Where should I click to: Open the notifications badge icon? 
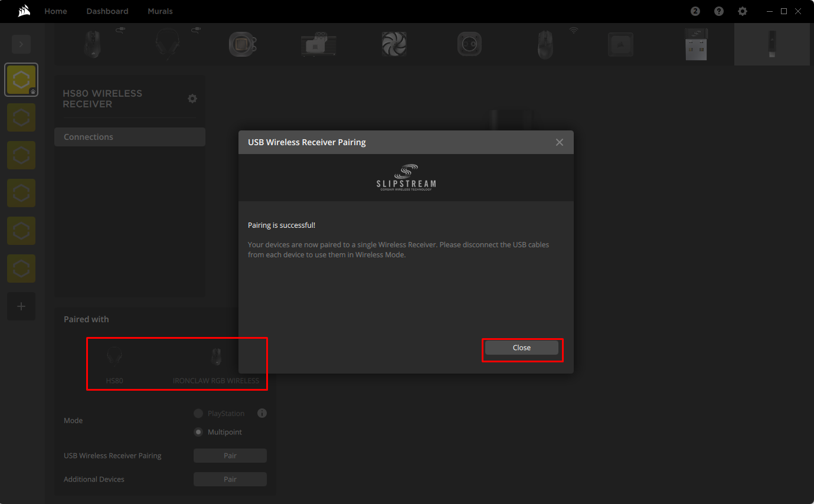[695, 11]
